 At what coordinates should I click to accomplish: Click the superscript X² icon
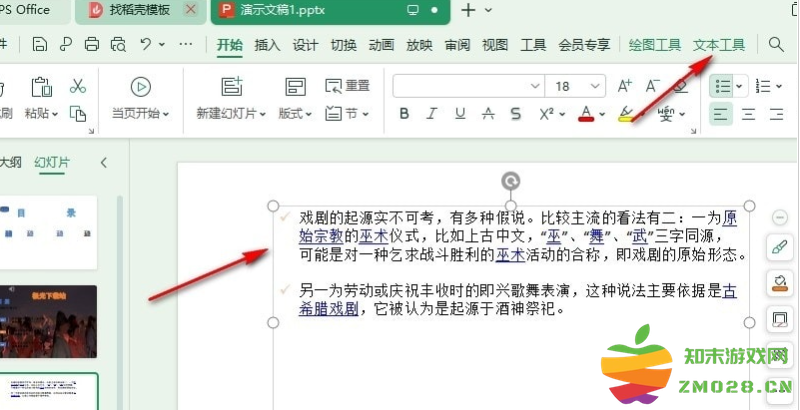546,114
